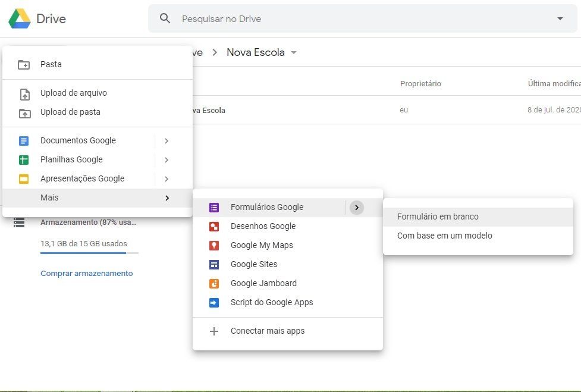Screen dimensions: 581x392
Task: Click the search magnifier icon
Action: [165, 18]
